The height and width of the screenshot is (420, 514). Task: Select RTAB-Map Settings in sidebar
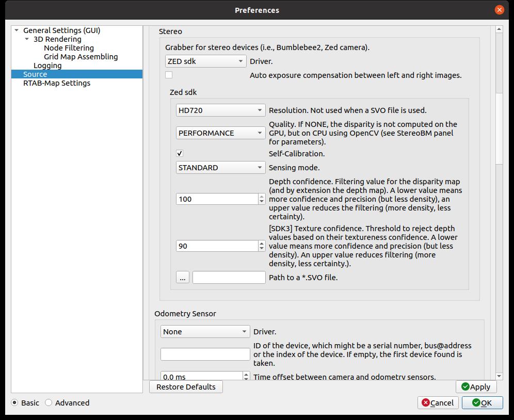[57, 83]
